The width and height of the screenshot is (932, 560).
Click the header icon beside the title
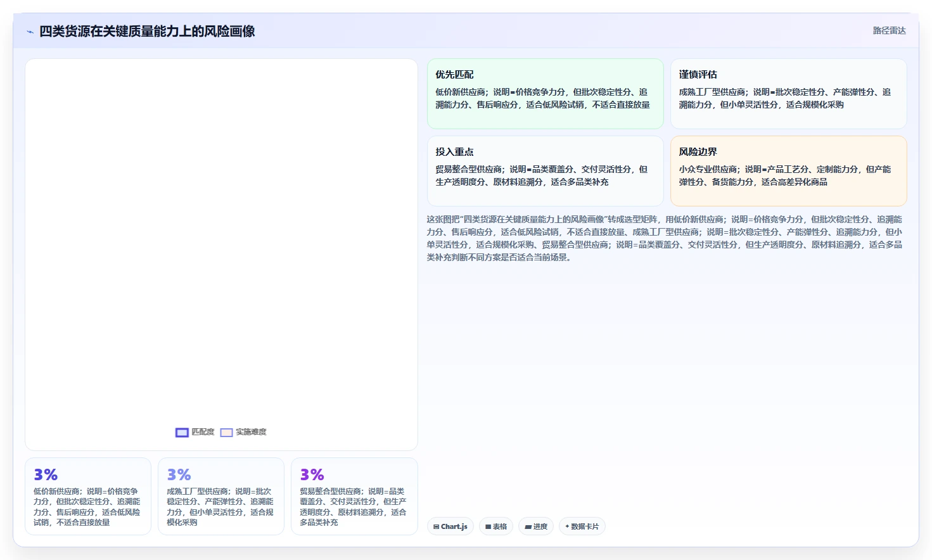click(x=30, y=32)
